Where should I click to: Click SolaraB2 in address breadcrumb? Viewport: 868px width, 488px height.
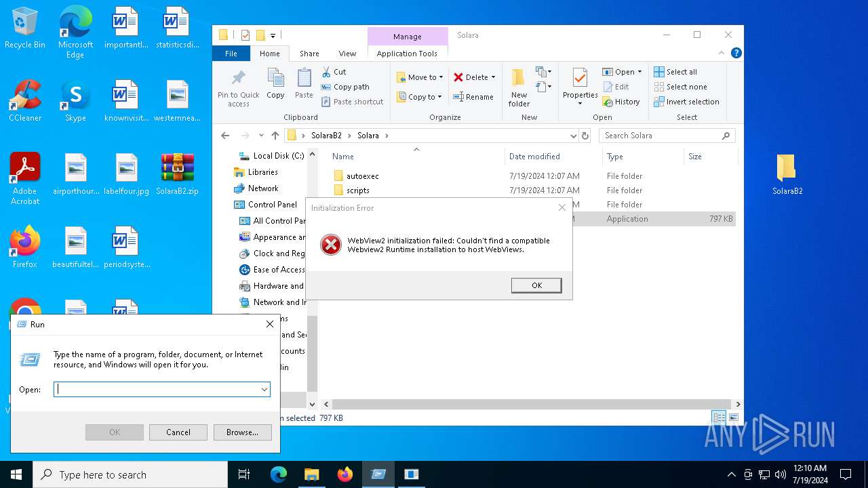point(326,136)
